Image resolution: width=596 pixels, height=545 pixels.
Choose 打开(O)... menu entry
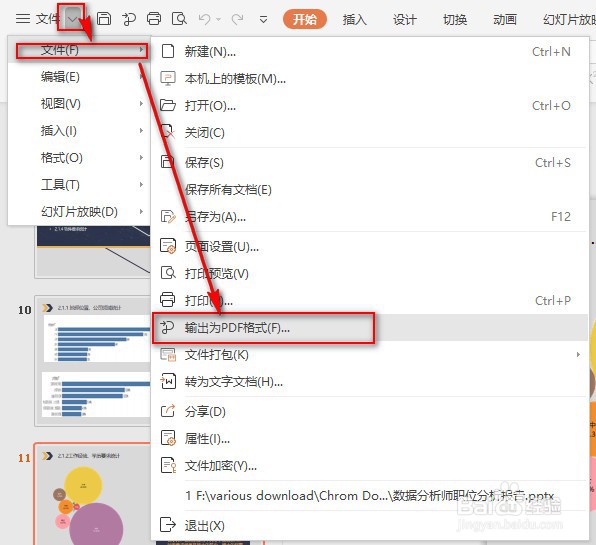tap(369, 106)
